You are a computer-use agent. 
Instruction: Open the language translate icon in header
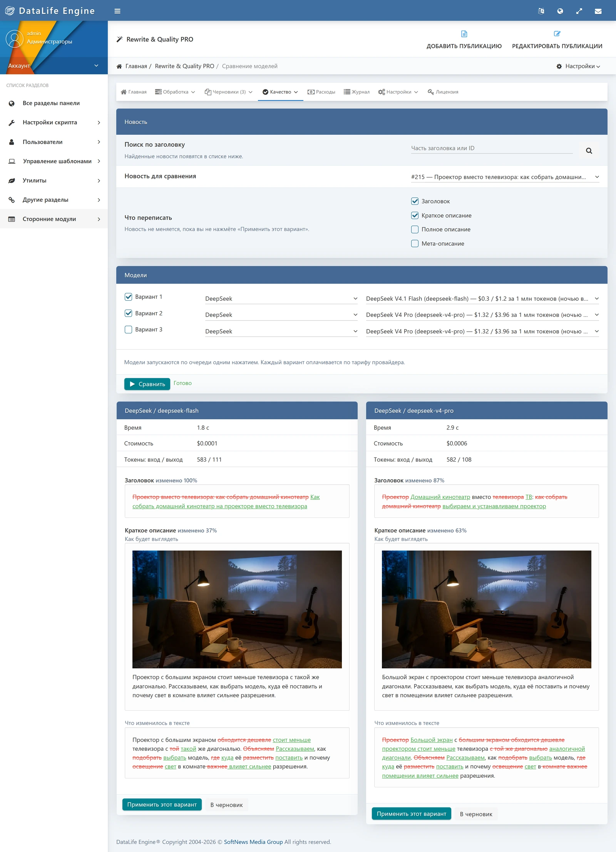(541, 11)
